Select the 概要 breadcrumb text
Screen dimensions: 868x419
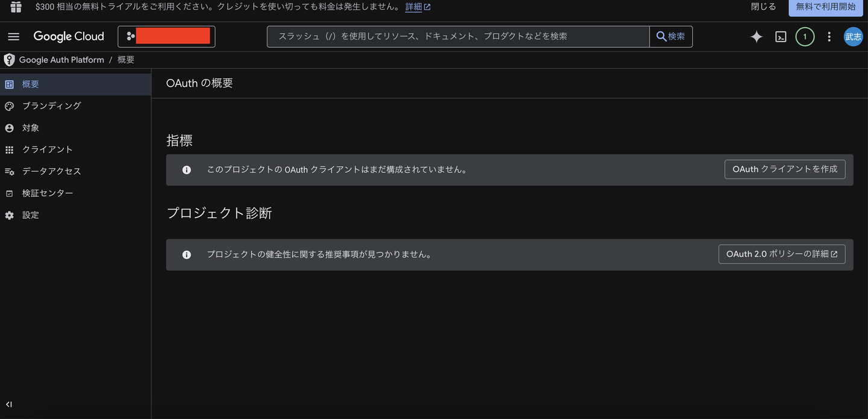coord(126,60)
